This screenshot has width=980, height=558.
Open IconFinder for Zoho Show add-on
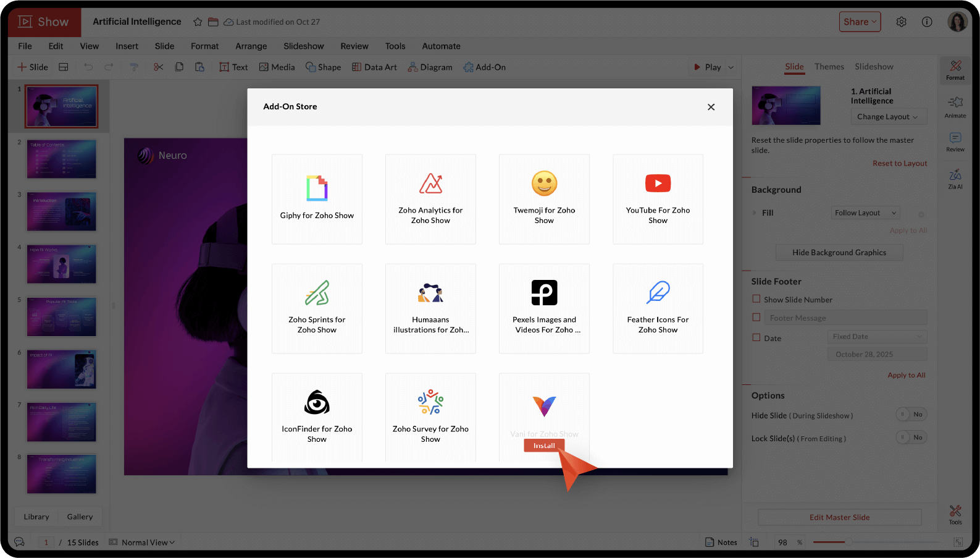click(x=317, y=417)
